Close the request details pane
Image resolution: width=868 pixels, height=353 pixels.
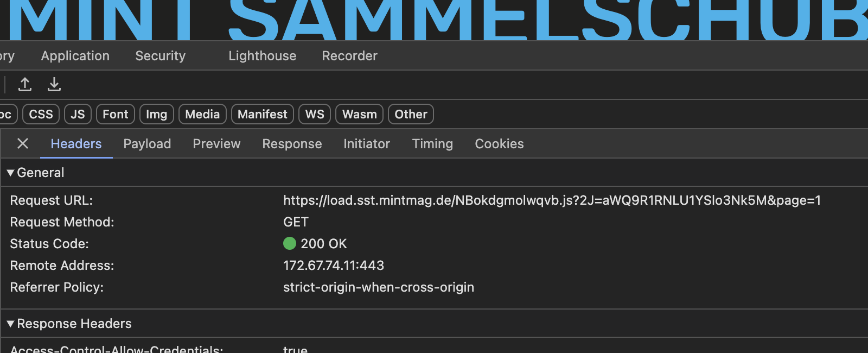coord(23,143)
